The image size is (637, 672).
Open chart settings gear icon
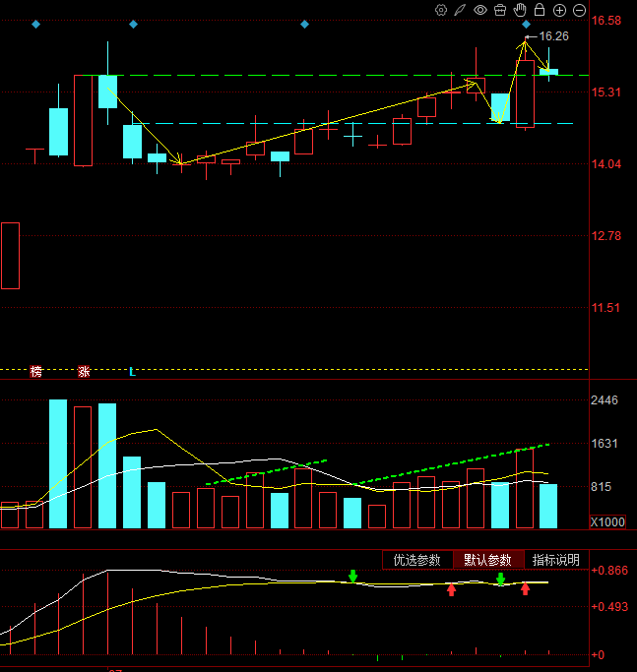pyautogui.click(x=441, y=10)
